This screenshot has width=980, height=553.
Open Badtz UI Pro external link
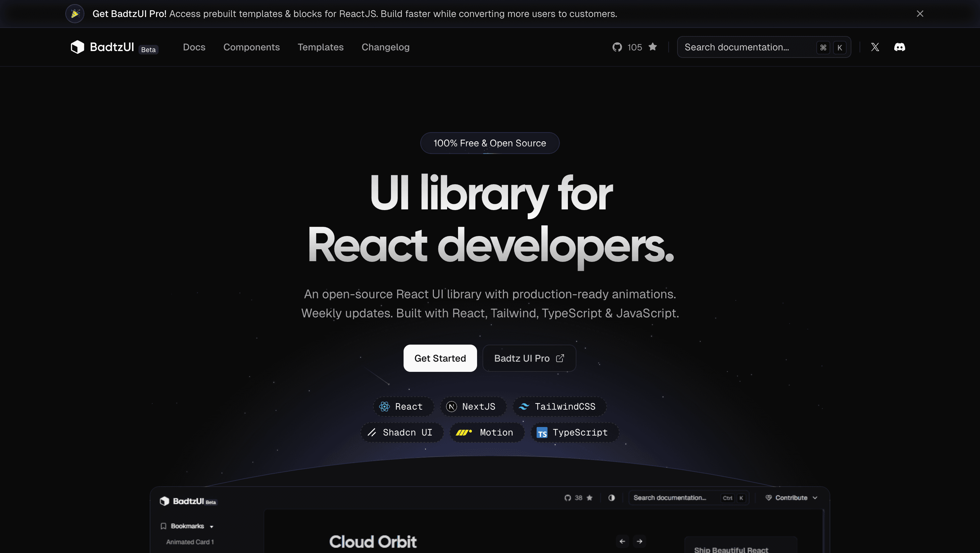click(x=529, y=358)
